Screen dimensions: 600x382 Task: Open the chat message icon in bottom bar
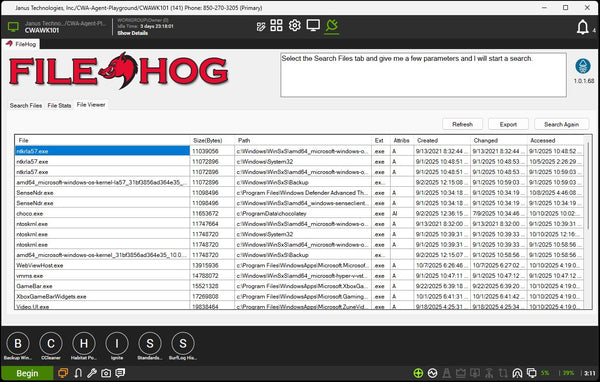point(120,373)
